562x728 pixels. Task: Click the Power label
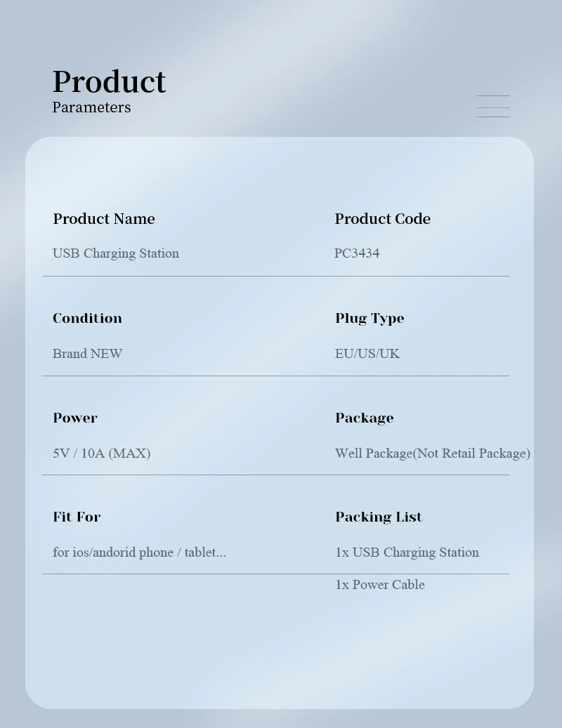click(x=75, y=418)
